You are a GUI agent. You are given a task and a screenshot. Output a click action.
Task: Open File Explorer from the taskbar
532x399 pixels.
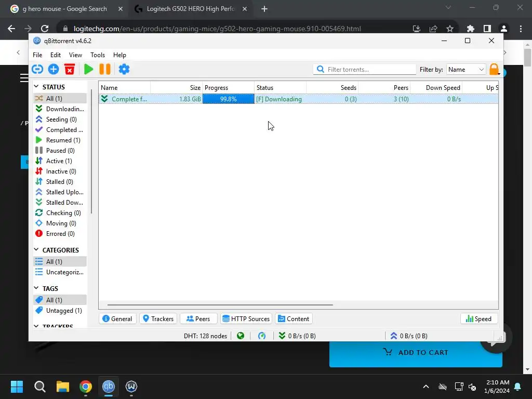coord(62,387)
